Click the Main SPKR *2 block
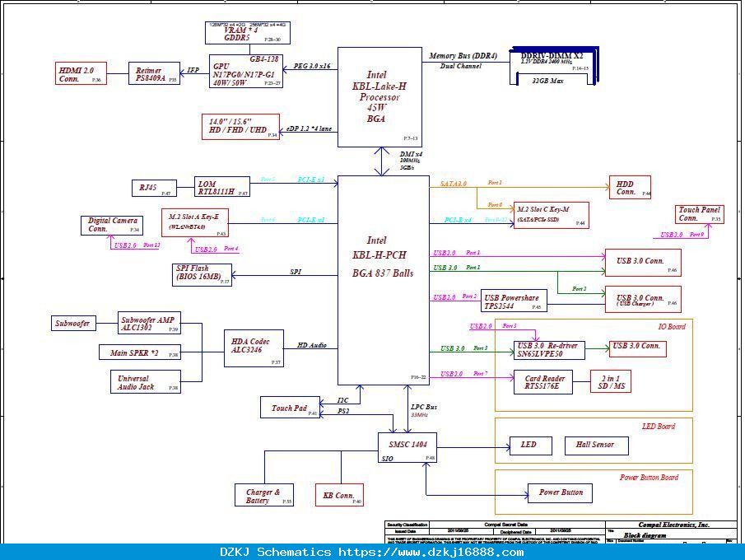The height and width of the screenshot is (560, 745). [140, 352]
